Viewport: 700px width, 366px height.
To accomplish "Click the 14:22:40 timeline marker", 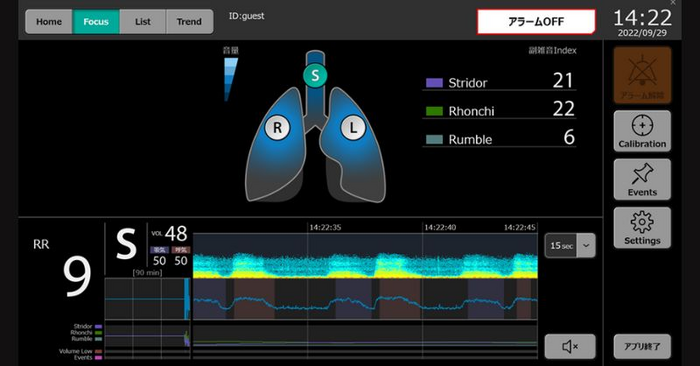I will click(x=440, y=227).
